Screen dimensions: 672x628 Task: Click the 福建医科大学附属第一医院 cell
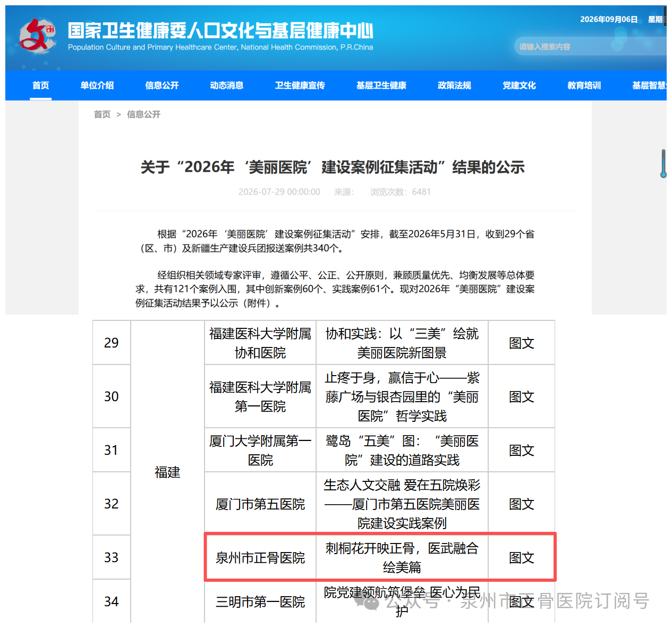[x=260, y=396]
